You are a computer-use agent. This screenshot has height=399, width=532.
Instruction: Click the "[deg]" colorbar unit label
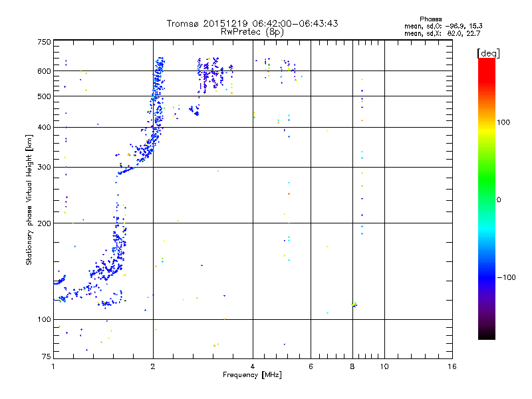[488, 53]
